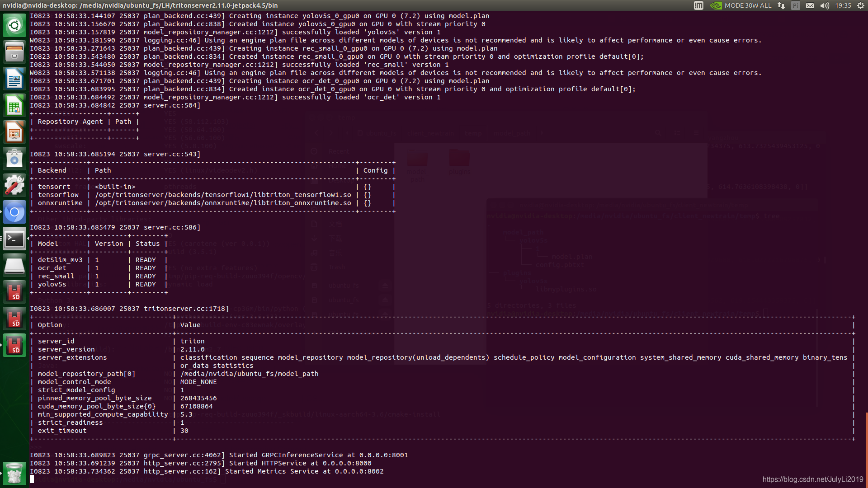Click the '268435456' pool size value
868x488 pixels.
pyautogui.click(x=198, y=398)
